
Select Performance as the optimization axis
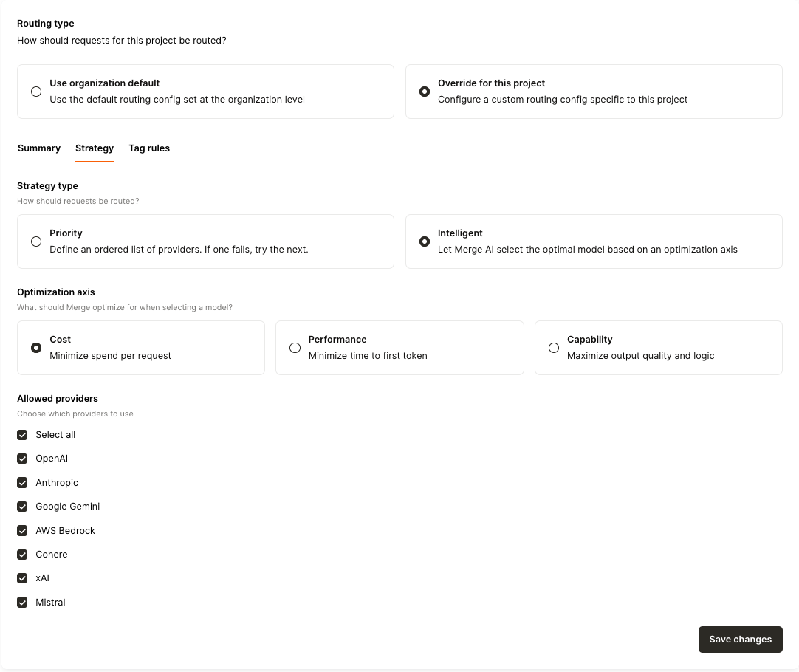click(295, 347)
